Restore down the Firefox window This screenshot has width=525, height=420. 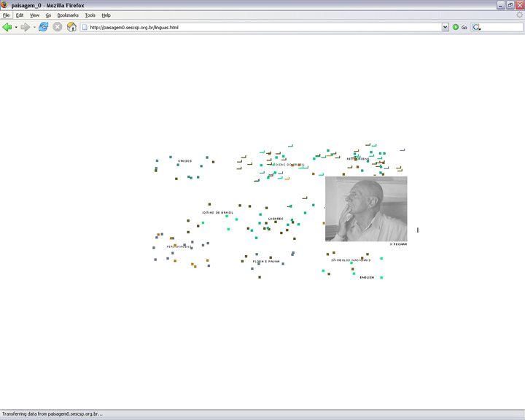coord(510,5)
